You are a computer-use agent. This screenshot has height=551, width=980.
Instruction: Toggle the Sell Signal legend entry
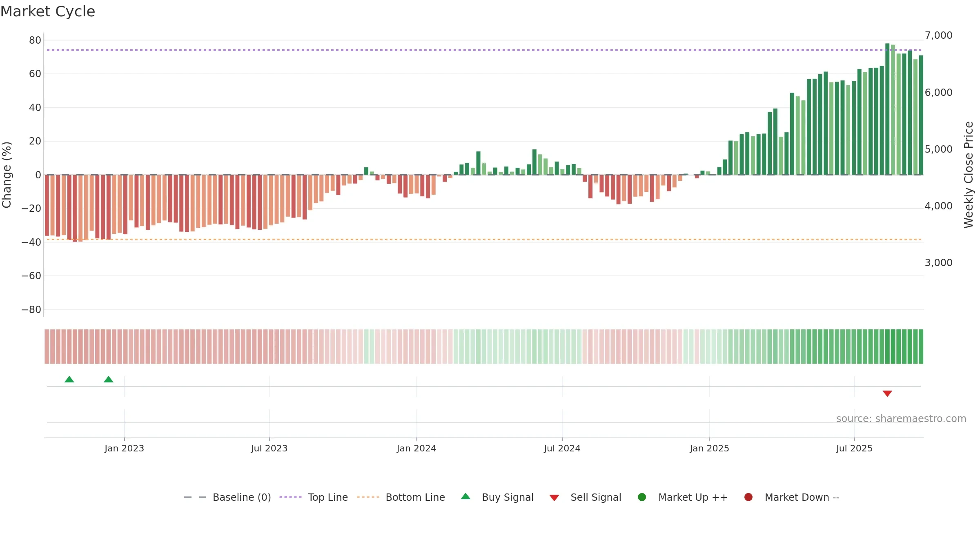[585, 497]
